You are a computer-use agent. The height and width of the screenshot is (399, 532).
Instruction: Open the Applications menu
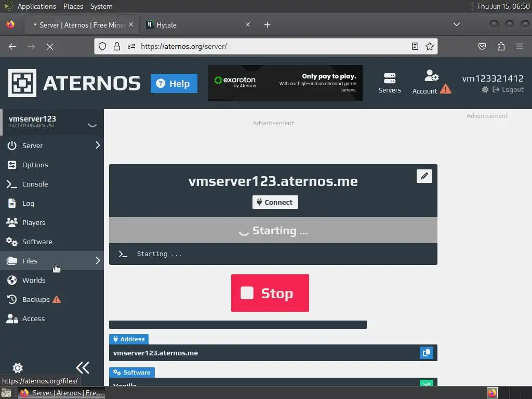(x=37, y=6)
